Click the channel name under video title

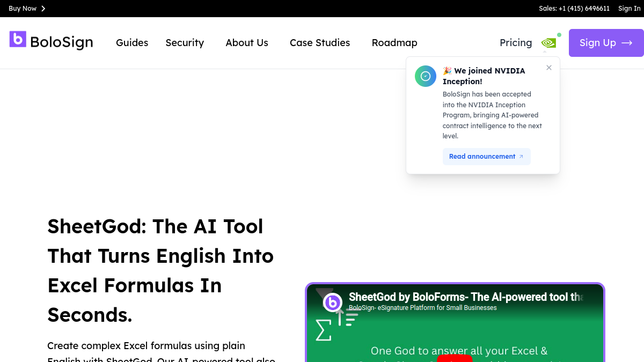[423, 308]
